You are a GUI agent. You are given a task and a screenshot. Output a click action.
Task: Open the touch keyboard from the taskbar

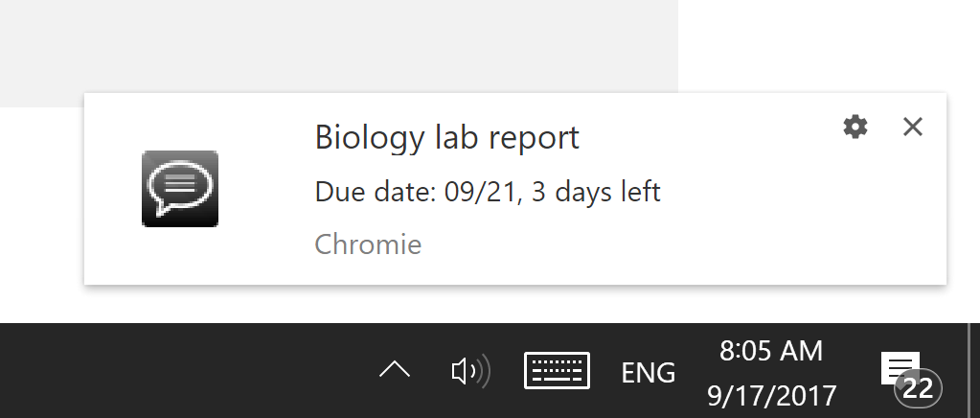point(557,371)
